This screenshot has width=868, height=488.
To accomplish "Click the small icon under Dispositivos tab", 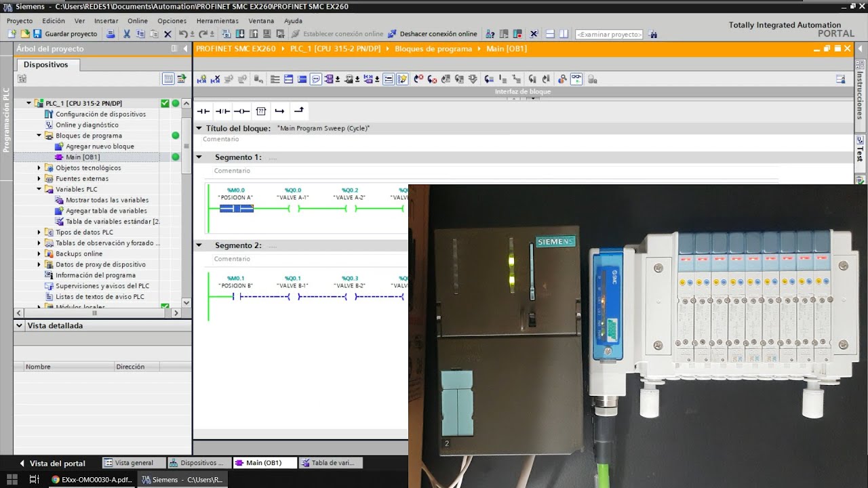I will 22,79.
